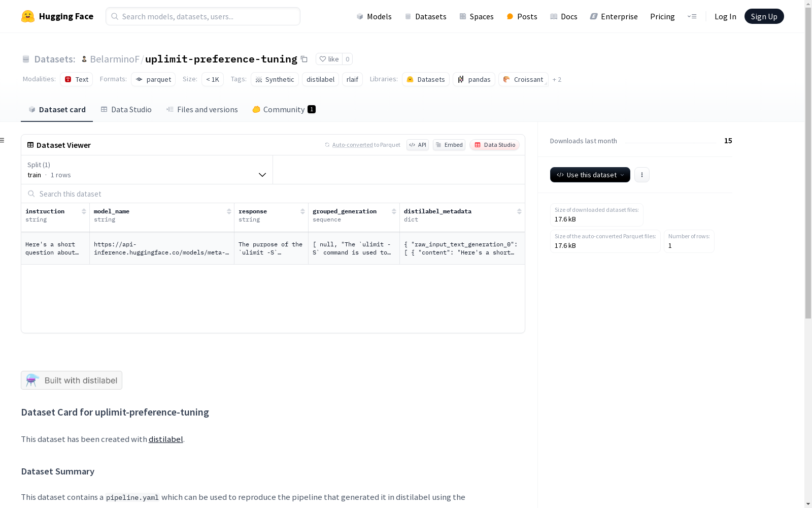812x508 pixels.
Task: Click the rlaif tag
Action: coord(352,79)
